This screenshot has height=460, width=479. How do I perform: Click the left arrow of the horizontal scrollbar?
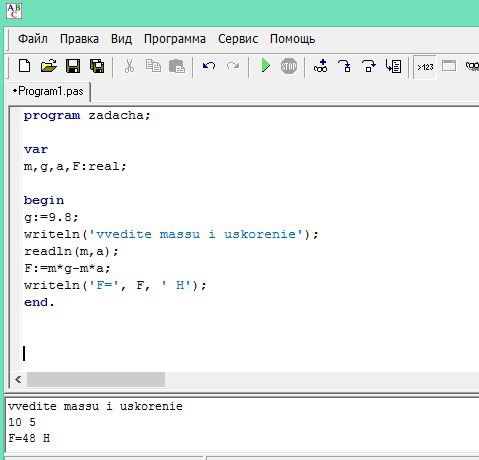tap(18, 379)
